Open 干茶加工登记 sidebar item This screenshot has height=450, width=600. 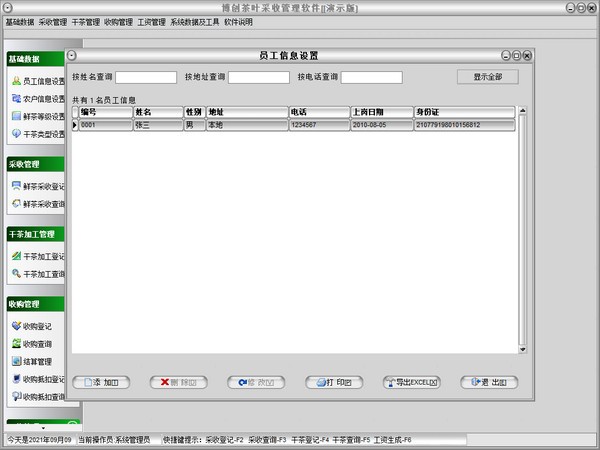(x=38, y=256)
